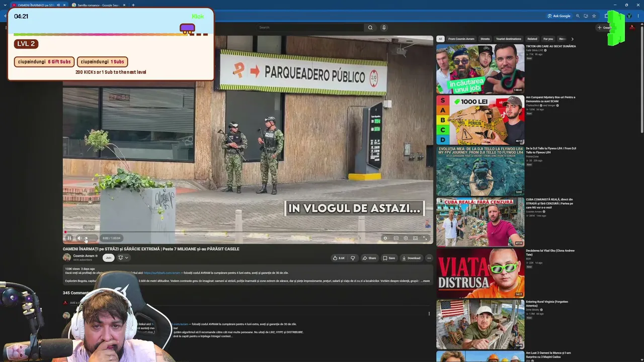Viewport: 644px width, 362px height.
Task: Switch to the familia romanov Google Search tab
Action: pos(98,5)
